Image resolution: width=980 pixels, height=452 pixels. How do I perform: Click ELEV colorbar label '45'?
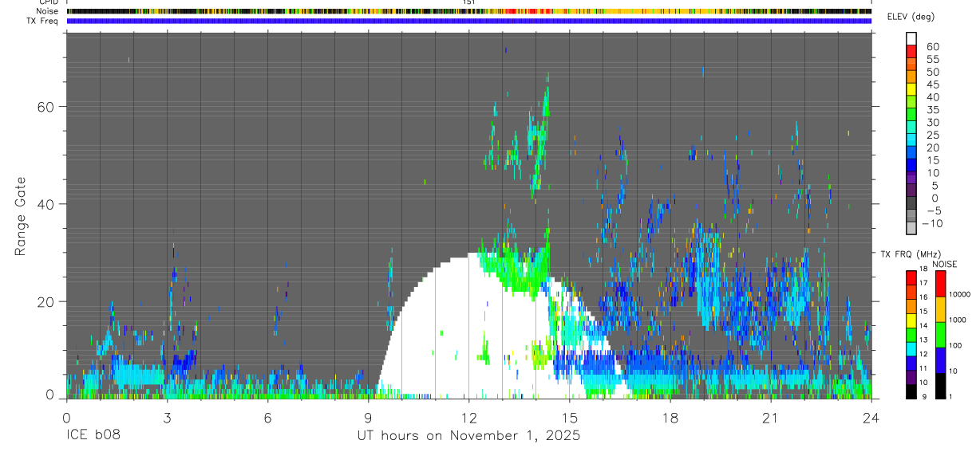[932, 85]
